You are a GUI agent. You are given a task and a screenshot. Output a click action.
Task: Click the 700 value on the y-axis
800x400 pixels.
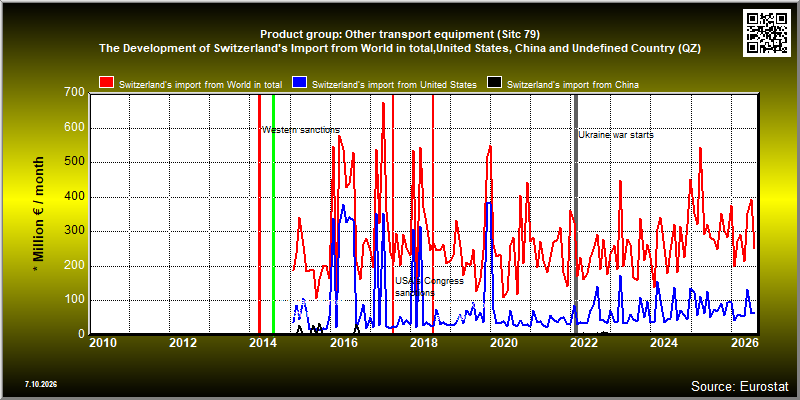(x=74, y=93)
